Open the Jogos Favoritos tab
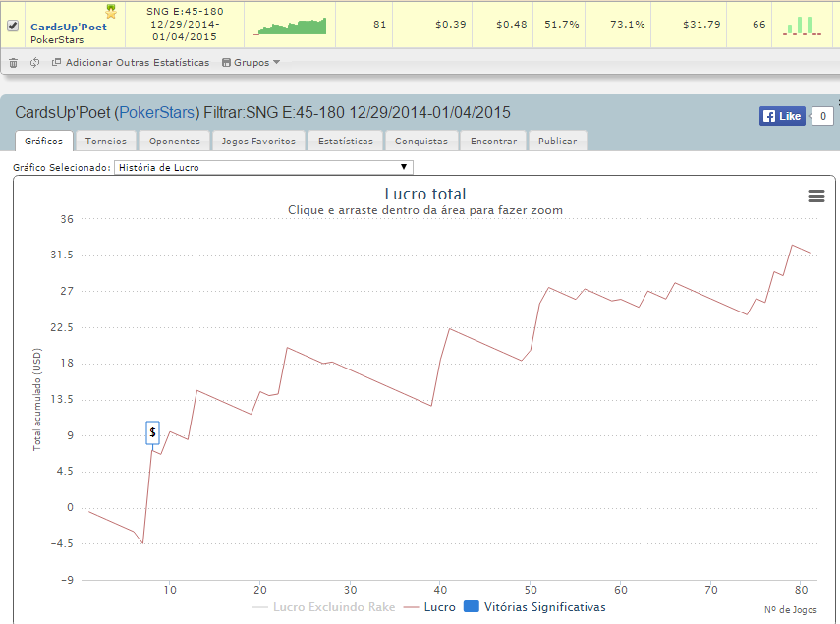Screen dimensions: 840x624 pyautogui.click(x=258, y=141)
